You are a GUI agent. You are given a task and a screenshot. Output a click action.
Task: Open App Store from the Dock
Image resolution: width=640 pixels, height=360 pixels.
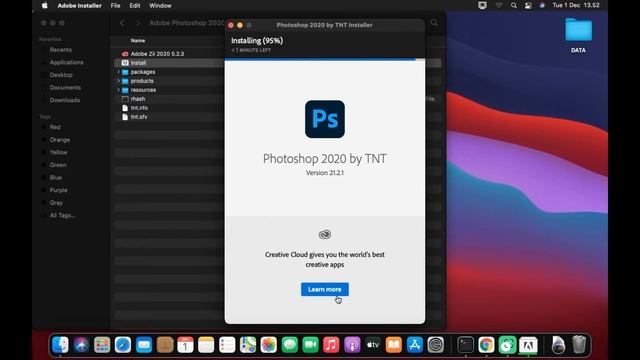pos(415,345)
